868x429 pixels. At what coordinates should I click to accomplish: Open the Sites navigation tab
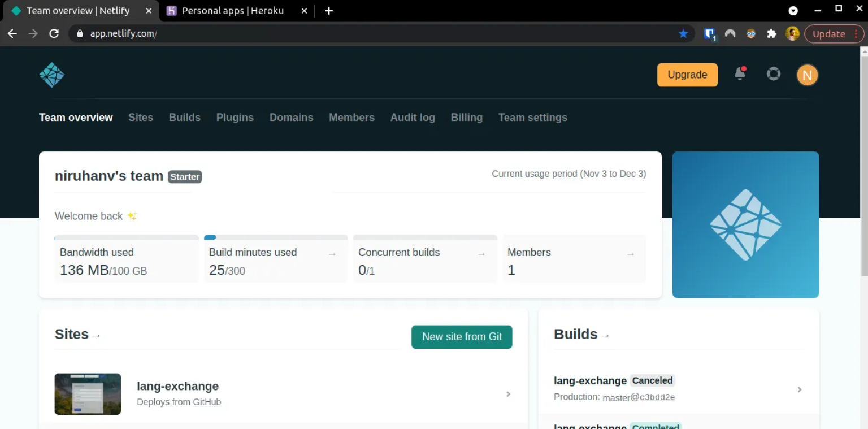coord(141,118)
